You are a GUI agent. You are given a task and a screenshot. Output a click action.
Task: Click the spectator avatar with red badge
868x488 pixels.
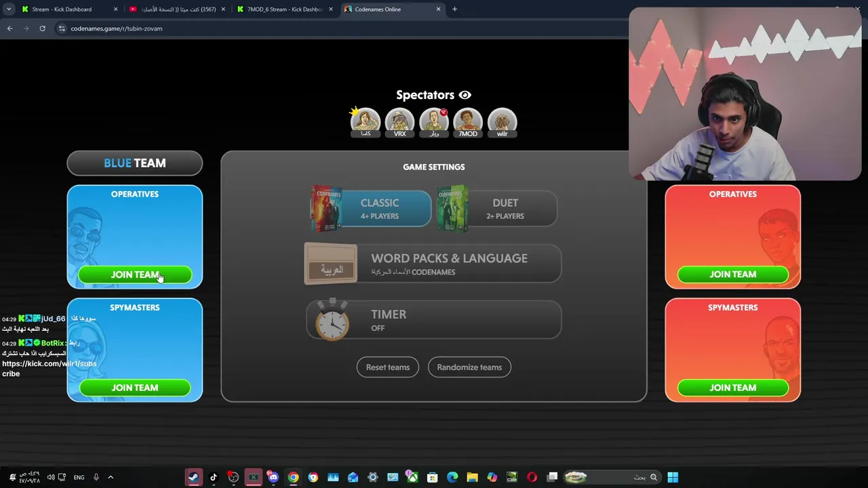pos(434,123)
